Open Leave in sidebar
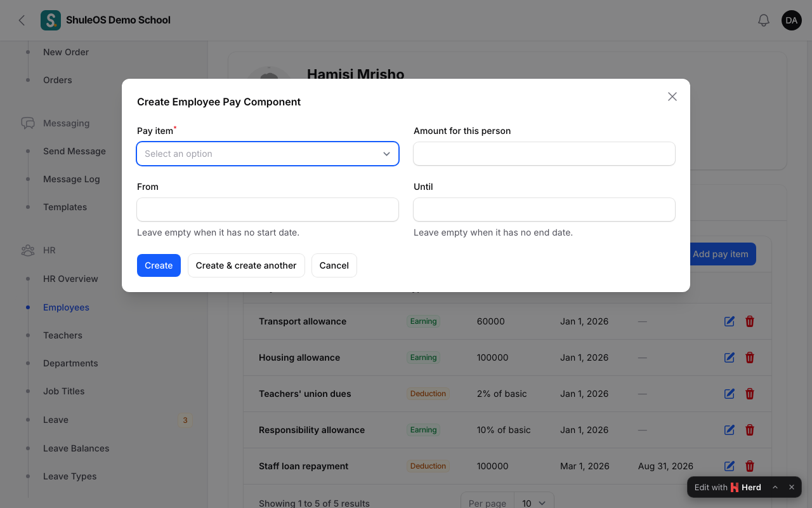The image size is (812, 508). pyautogui.click(x=56, y=420)
